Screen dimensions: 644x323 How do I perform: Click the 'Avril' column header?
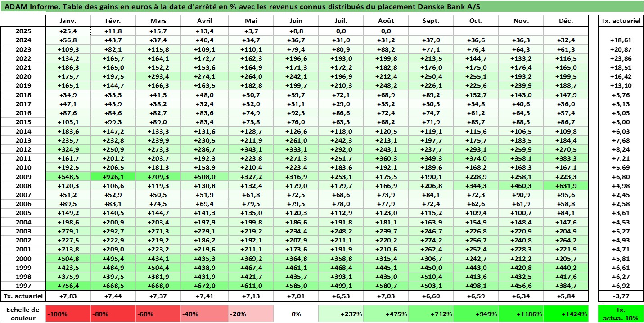click(x=205, y=21)
